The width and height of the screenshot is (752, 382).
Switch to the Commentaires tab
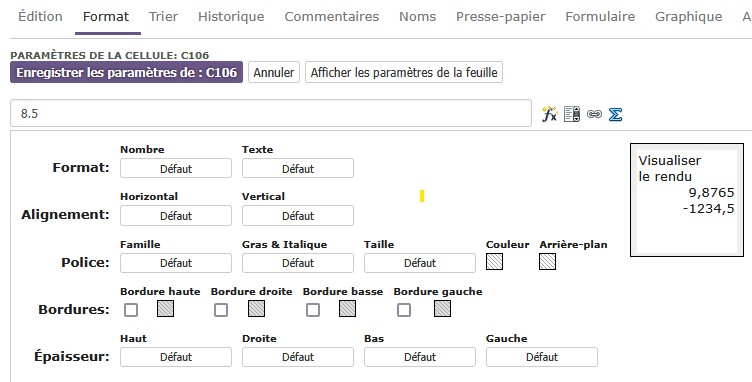[x=331, y=16]
